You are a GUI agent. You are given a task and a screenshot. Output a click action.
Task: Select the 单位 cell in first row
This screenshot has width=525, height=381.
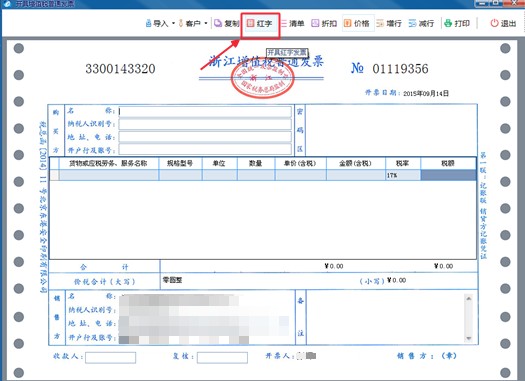(x=219, y=175)
